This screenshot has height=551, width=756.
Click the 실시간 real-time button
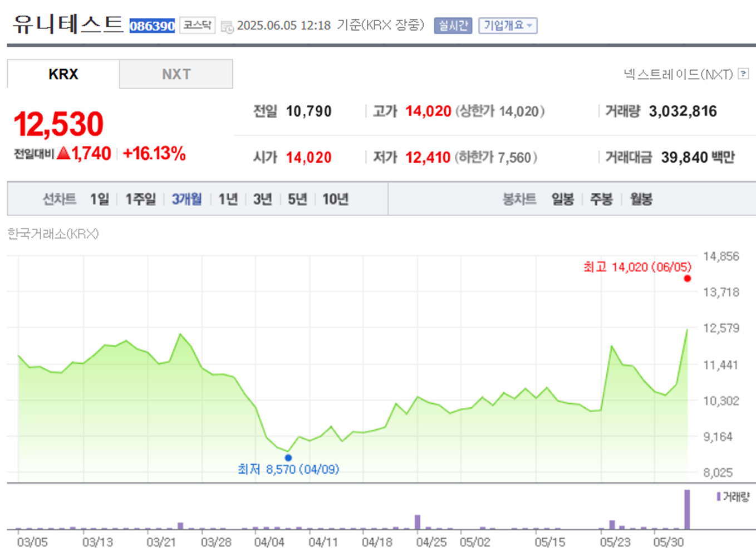453,26
